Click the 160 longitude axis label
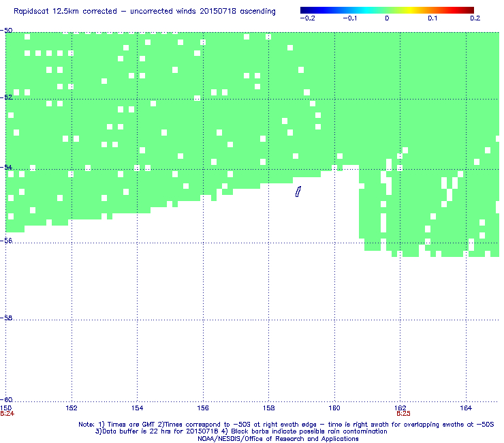The image size is (504, 443). coord(334,408)
